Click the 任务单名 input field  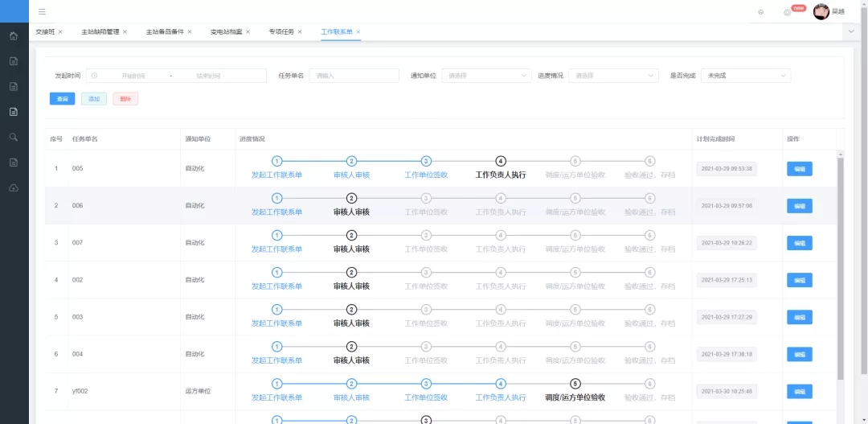pyautogui.click(x=354, y=76)
